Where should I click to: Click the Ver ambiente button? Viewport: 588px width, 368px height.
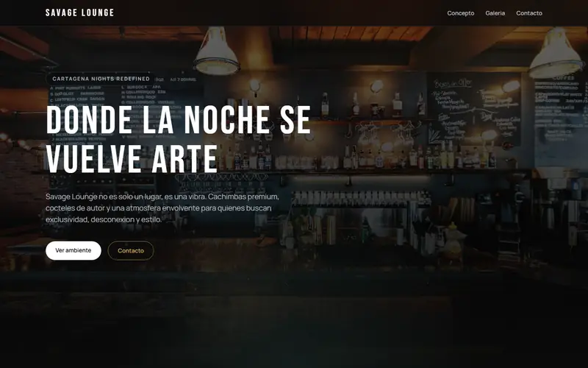click(73, 250)
